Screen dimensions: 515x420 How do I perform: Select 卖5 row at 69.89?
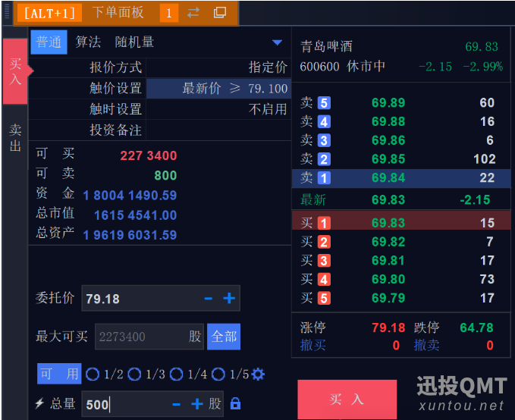[400, 103]
